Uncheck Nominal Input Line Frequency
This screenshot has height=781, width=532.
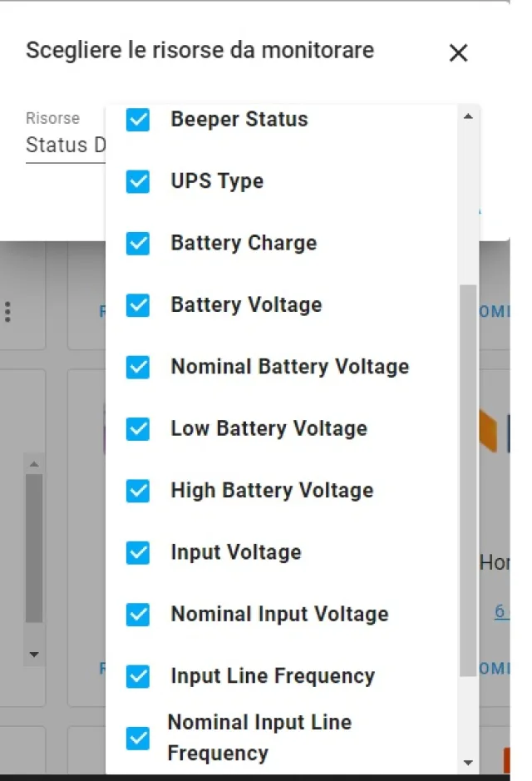click(138, 738)
